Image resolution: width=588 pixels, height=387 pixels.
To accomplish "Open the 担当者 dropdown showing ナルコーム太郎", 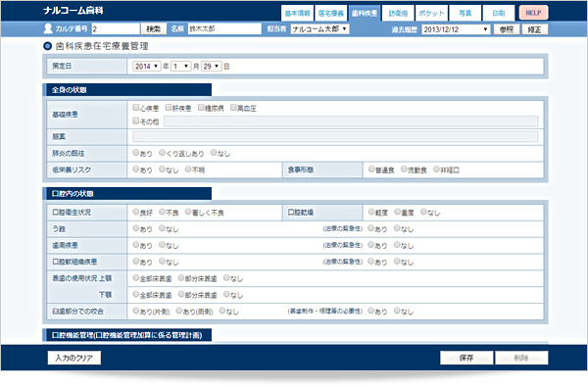I will (319, 28).
